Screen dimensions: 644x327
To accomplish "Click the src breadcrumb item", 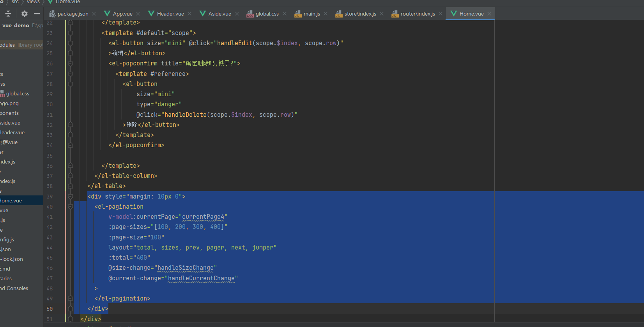I will (15, 2).
